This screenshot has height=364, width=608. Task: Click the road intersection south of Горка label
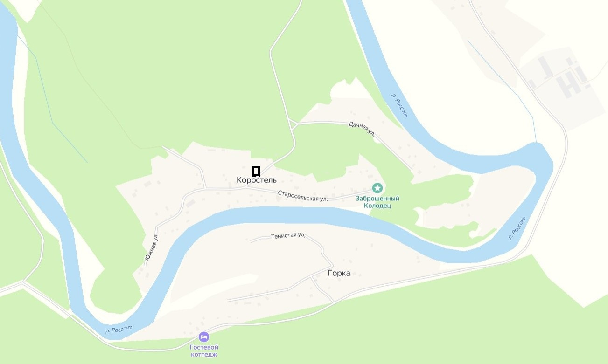click(x=312, y=278)
